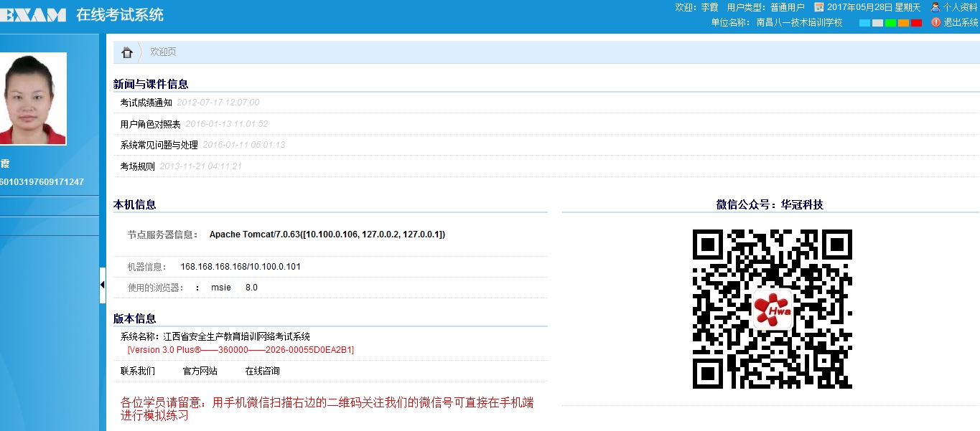Open the 系统常见问题与处理 news item
Screen dimensions: 980x431
[x=159, y=145]
